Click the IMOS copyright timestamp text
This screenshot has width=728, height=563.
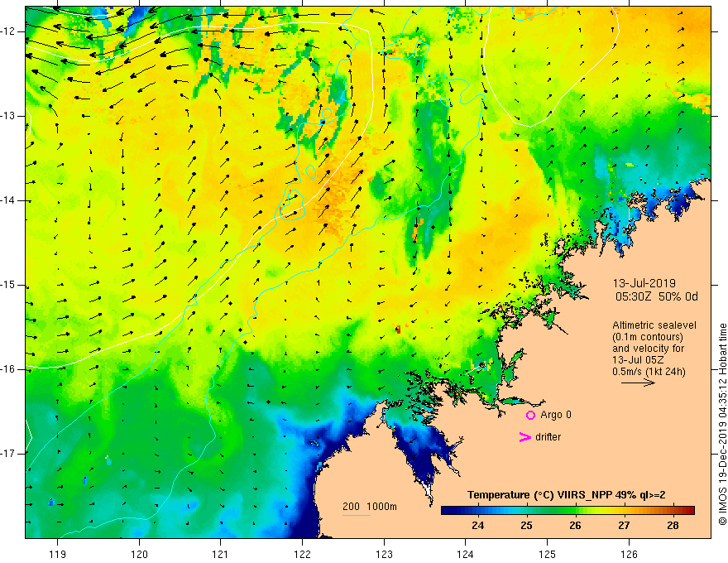pyautogui.click(x=722, y=424)
